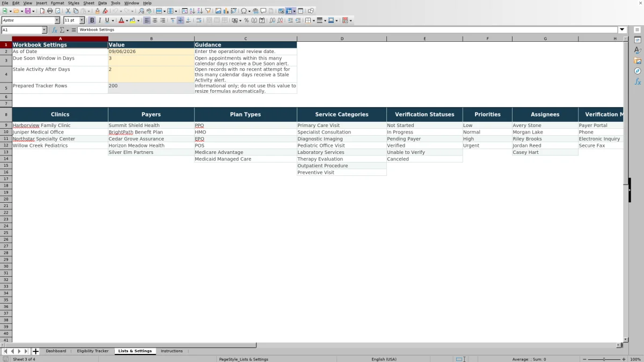Expand the formula bar arrow

click(622, 30)
